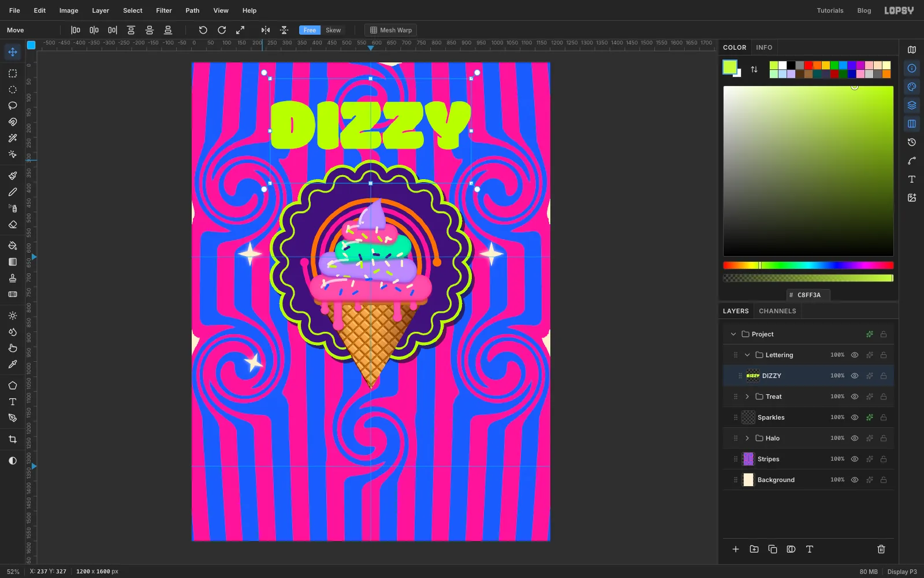This screenshot has width=924, height=578.
Task: Collapse the Lettering folder
Action: point(747,355)
